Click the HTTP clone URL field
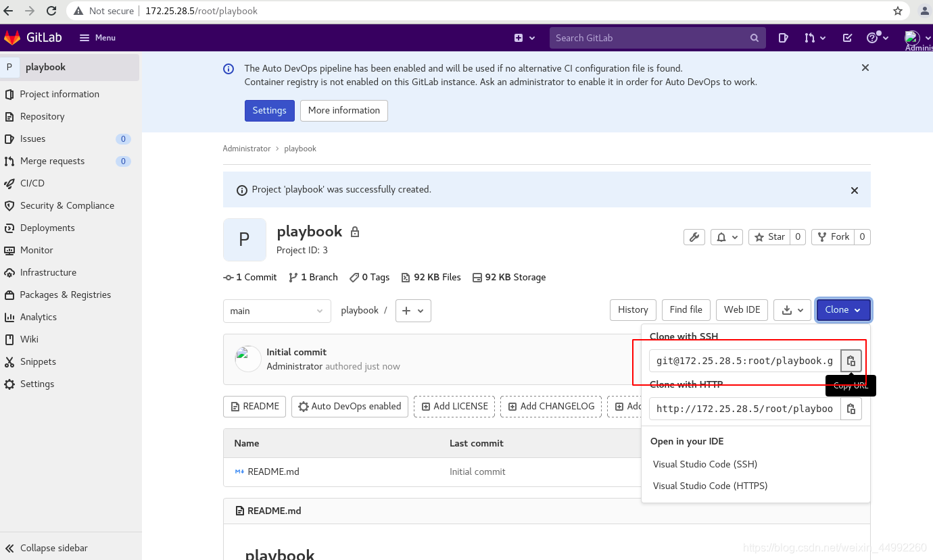The image size is (933, 560). point(744,409)
